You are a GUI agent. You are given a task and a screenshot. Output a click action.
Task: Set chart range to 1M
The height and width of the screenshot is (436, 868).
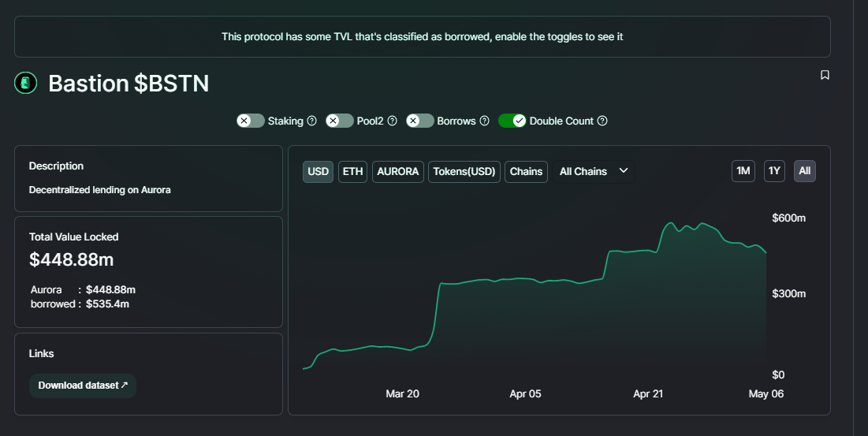743,171
